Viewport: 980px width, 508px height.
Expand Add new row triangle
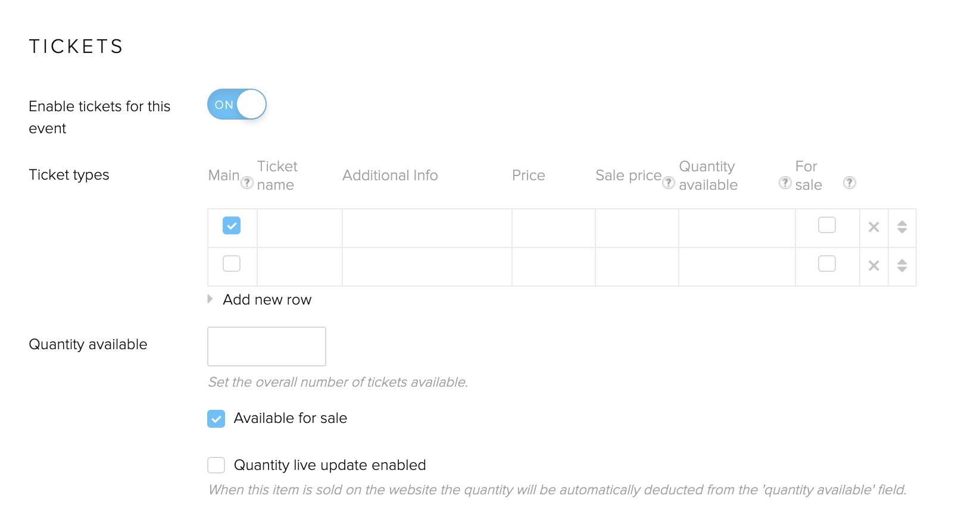click(x=210, y=299)
